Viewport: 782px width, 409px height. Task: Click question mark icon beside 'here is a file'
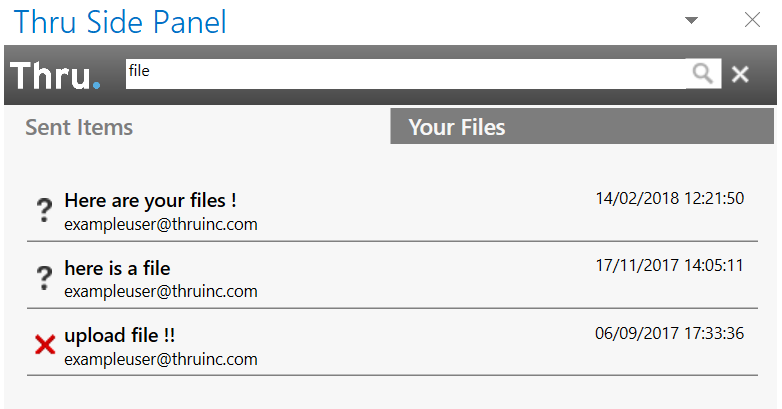pyautogui.click(x=44, y=277)
